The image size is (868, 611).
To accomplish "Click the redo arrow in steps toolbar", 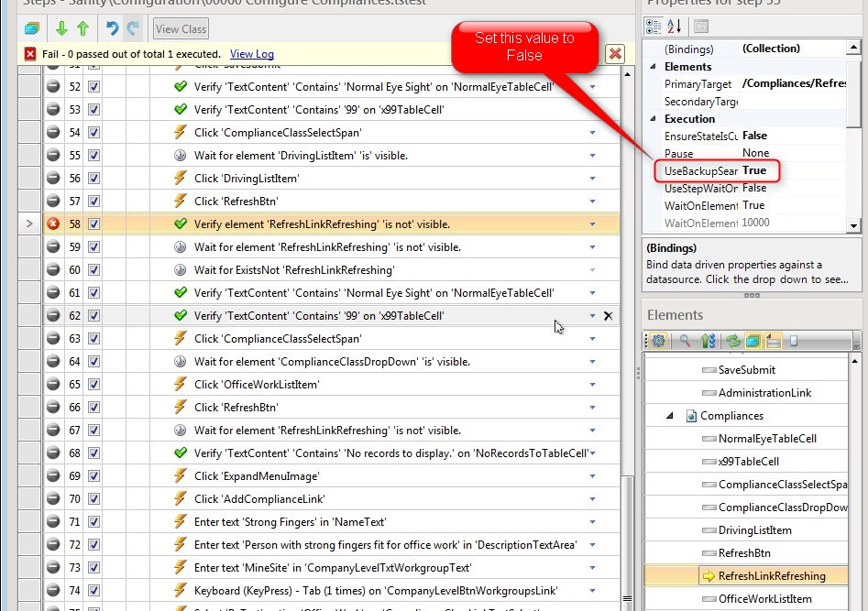I will (x=133, y=28).
